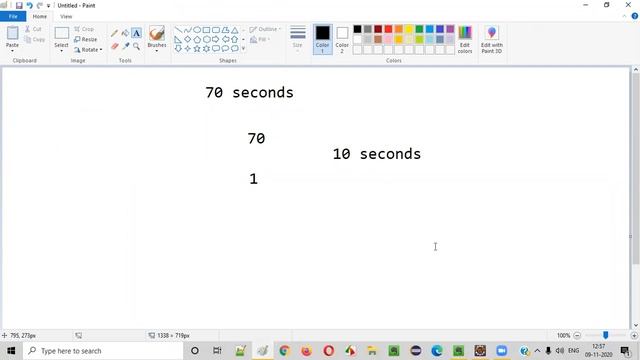This screenshot has width=640, height=360.
Task: Click the '10 seconds' text on canvas
Action: coord(377,154)
